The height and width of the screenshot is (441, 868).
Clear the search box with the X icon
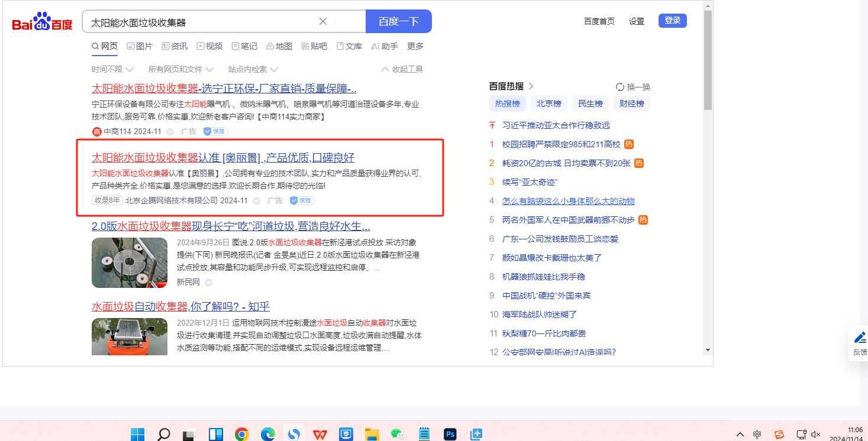point(323,22)
